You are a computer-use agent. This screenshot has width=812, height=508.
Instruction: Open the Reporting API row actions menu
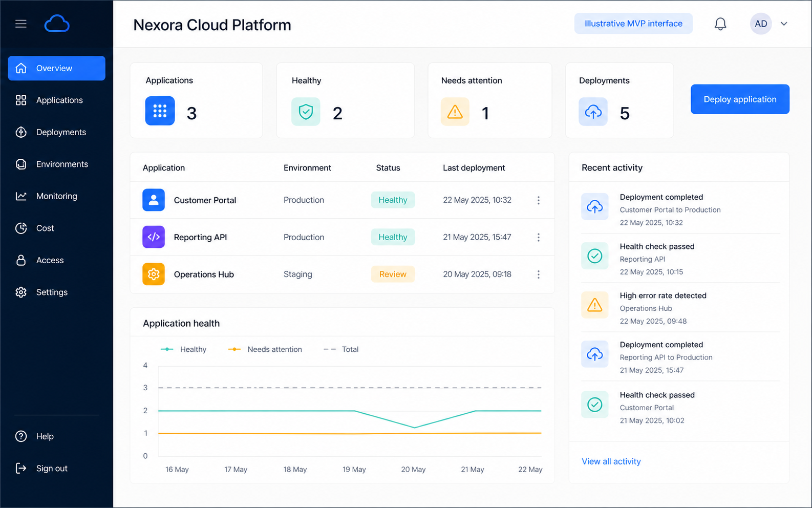pos(539,238)
